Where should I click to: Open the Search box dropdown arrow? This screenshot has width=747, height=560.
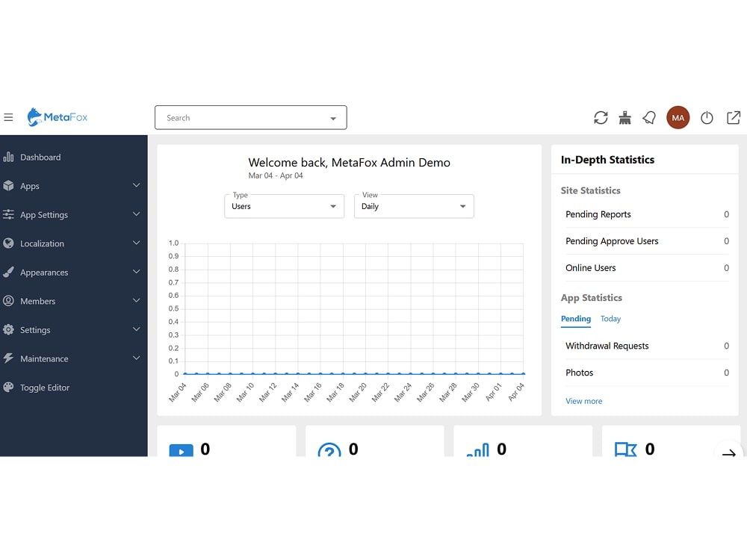coord(333,118)
